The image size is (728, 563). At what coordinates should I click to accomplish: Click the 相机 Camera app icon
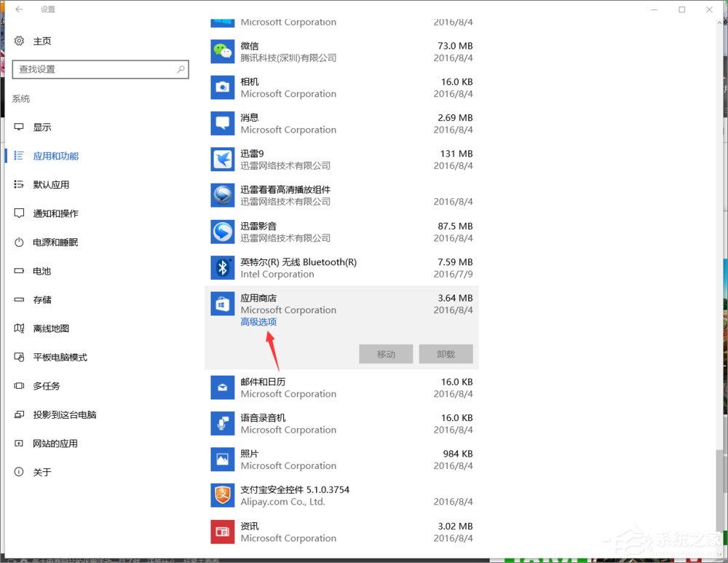point(222,87)
